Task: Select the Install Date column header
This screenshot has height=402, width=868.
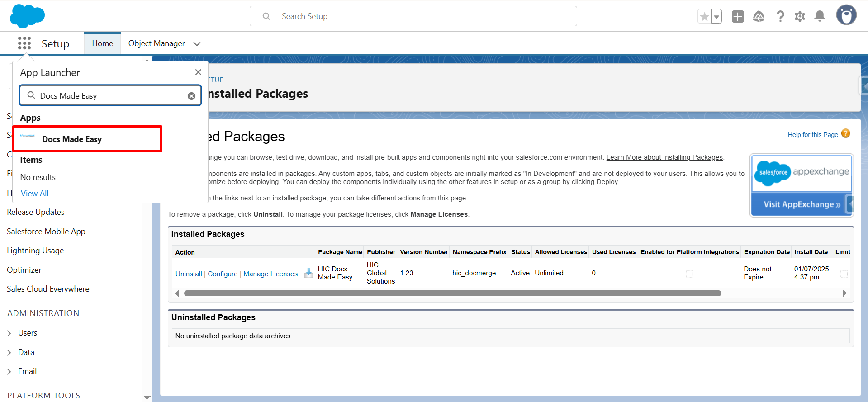Action: point(811,252)
